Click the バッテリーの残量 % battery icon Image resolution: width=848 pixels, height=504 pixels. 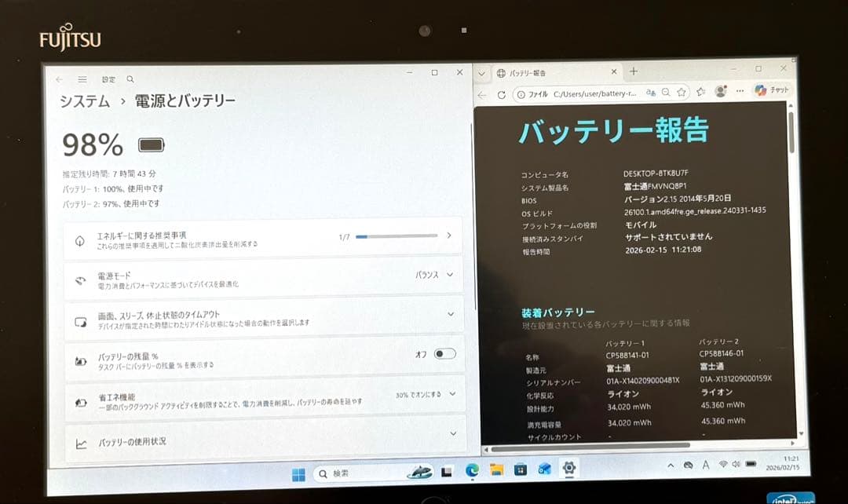[81, 362]
